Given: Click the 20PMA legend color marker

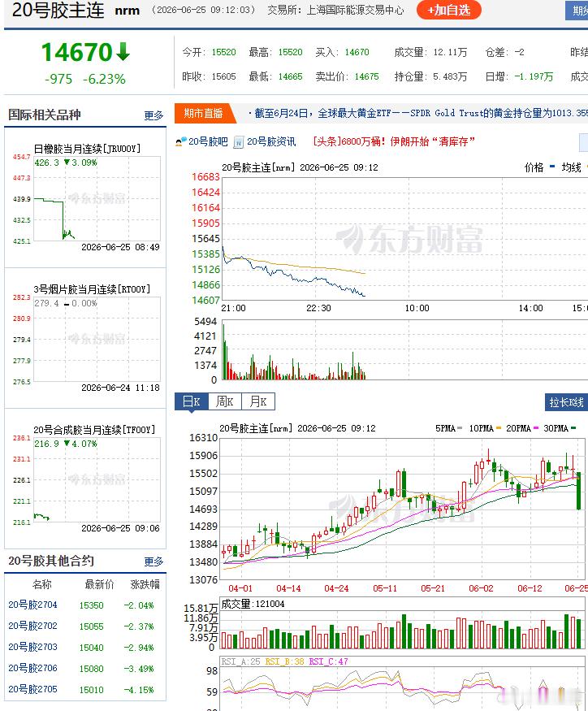Looking at the screenshot, I should (x=536, y=428).
